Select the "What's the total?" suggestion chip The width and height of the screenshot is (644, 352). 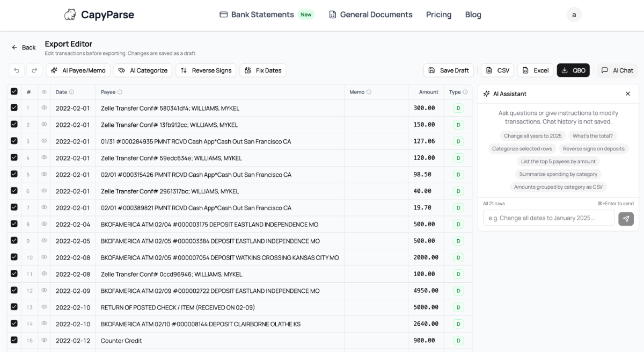click(x=592, y=136)
